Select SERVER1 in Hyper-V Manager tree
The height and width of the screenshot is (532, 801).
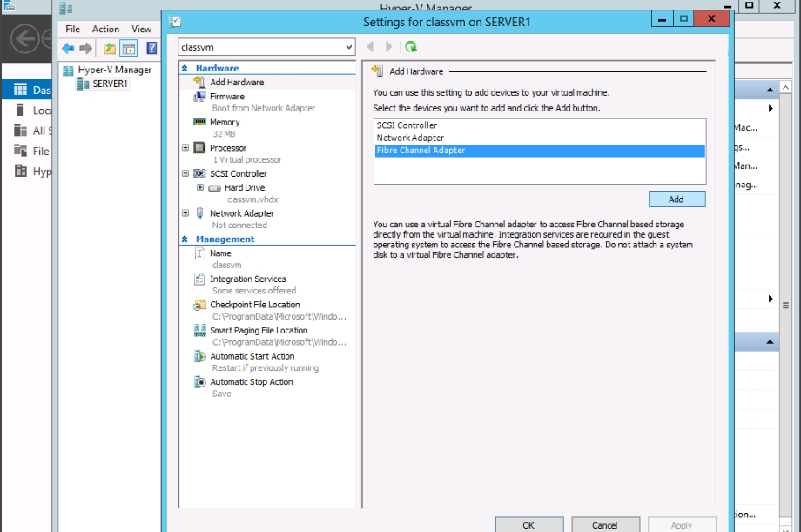110,84
